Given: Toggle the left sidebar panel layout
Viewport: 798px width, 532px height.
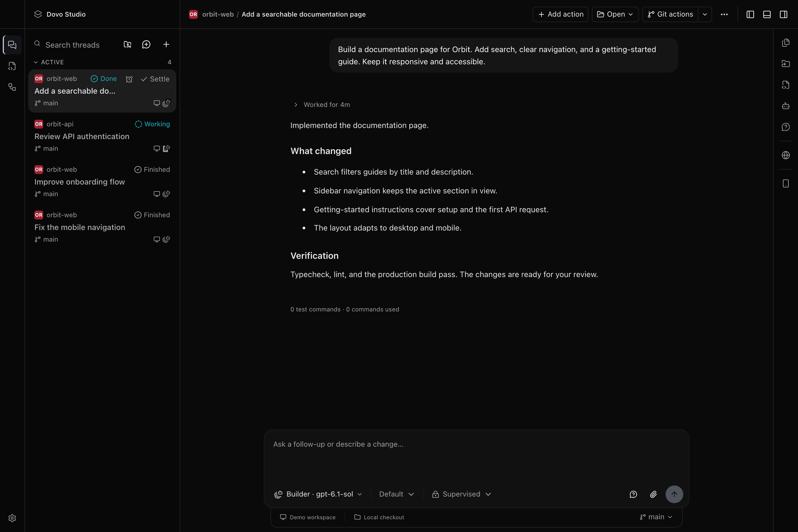Looking at the screenshot, I should coord(750,14).
